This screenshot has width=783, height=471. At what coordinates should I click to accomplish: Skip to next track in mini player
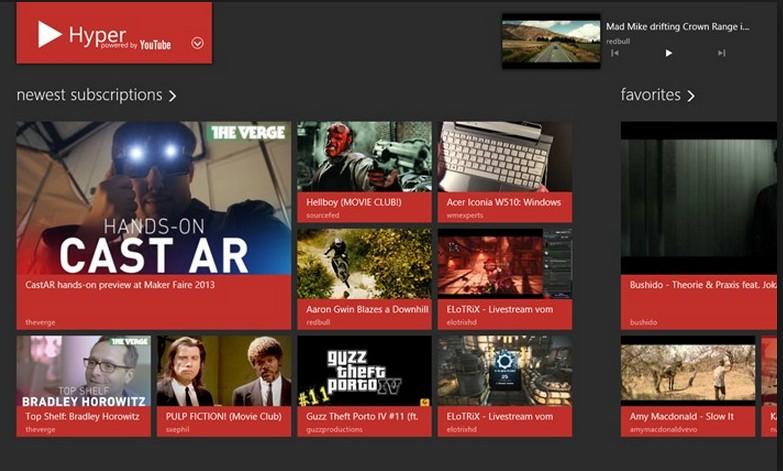(721, 53)
